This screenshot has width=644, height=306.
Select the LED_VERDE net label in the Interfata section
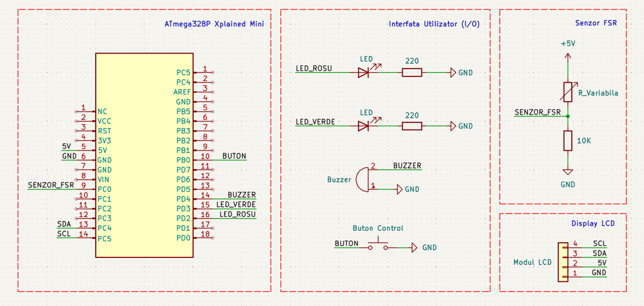[x=315, y=122]
